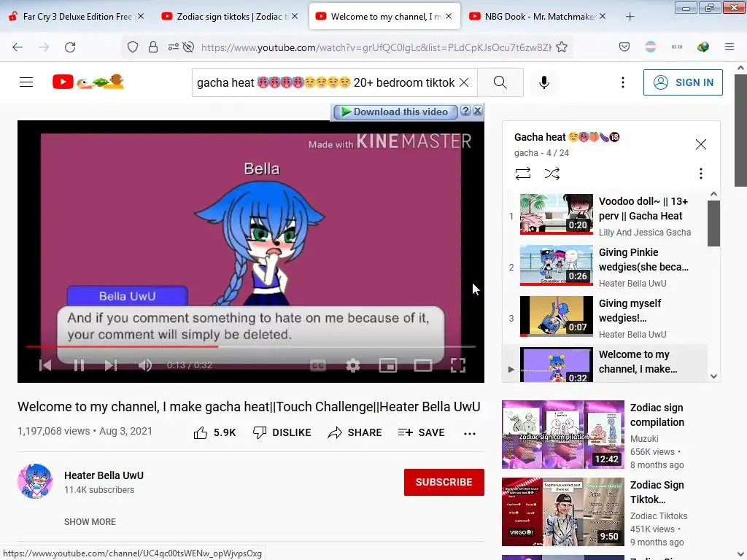Viewport: 747px width, 560px height.
Task: Expand description with SHOW MORE
Action: [x=90, y=522]
